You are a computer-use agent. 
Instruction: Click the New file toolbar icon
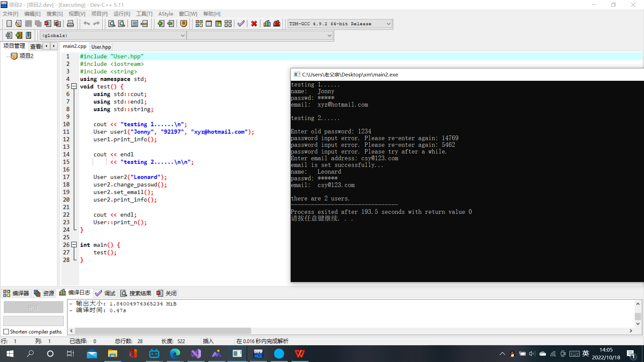pyautogui.click(x=9, y=24)
